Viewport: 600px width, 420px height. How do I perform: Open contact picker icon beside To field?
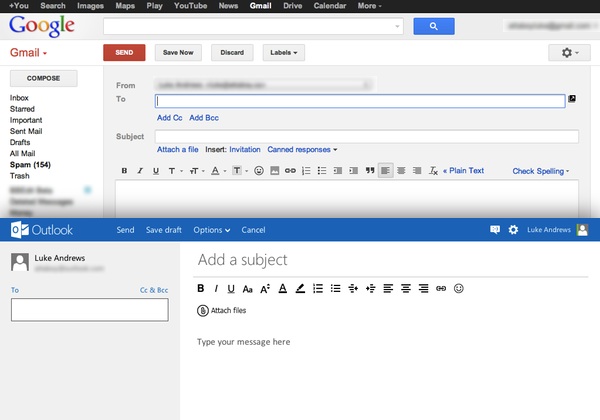click(x=572, y=99)
